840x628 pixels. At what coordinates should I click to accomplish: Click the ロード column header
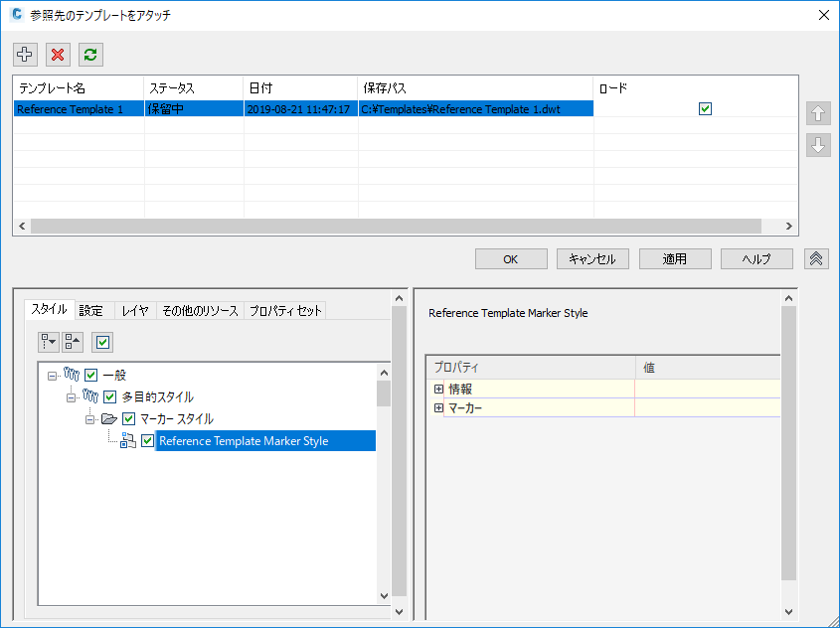696,88
